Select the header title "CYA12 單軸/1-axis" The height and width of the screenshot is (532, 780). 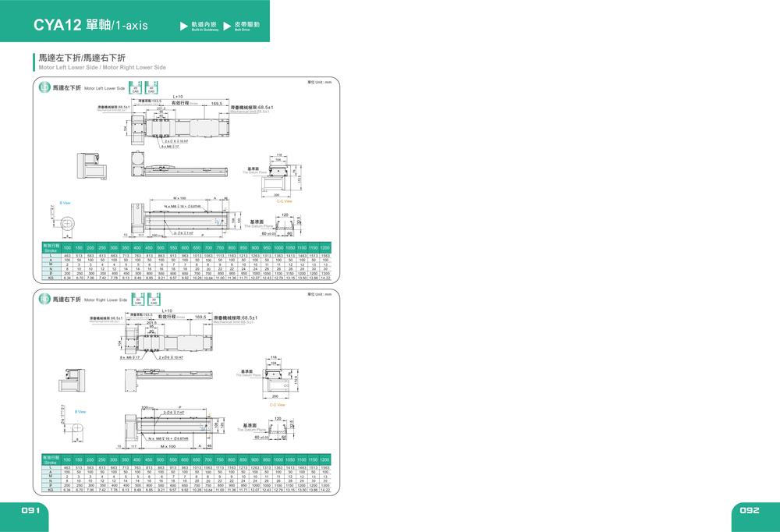point(90,25)
